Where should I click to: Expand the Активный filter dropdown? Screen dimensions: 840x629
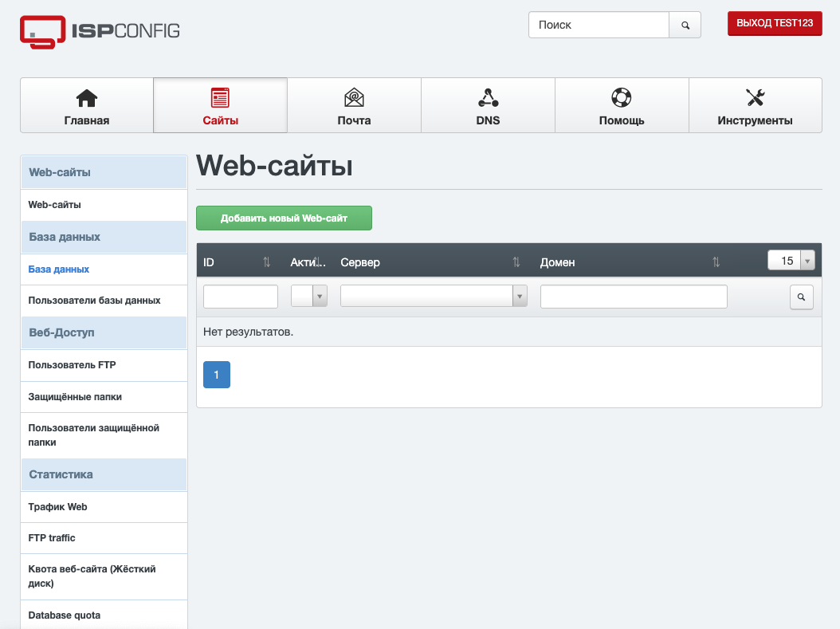(309, 297)
